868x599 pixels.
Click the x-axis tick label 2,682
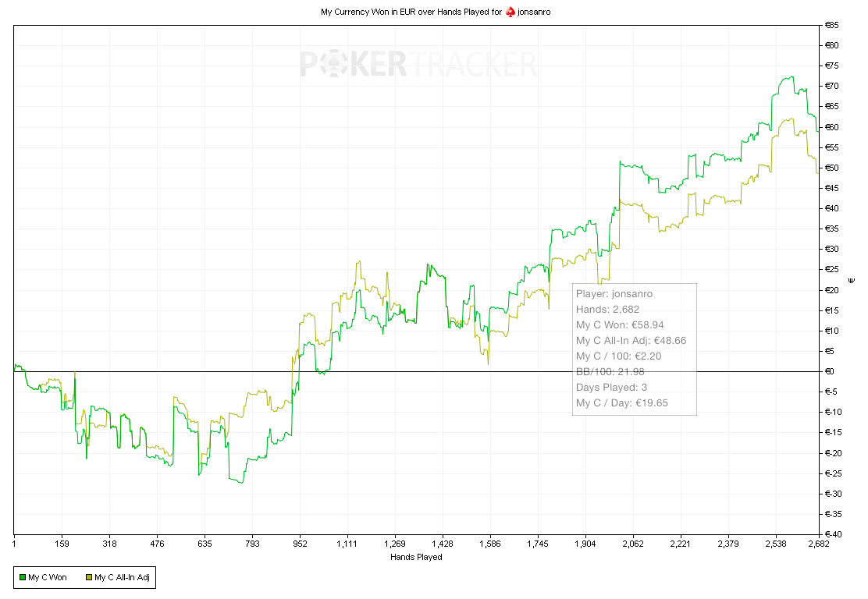(x=819, y=544)
